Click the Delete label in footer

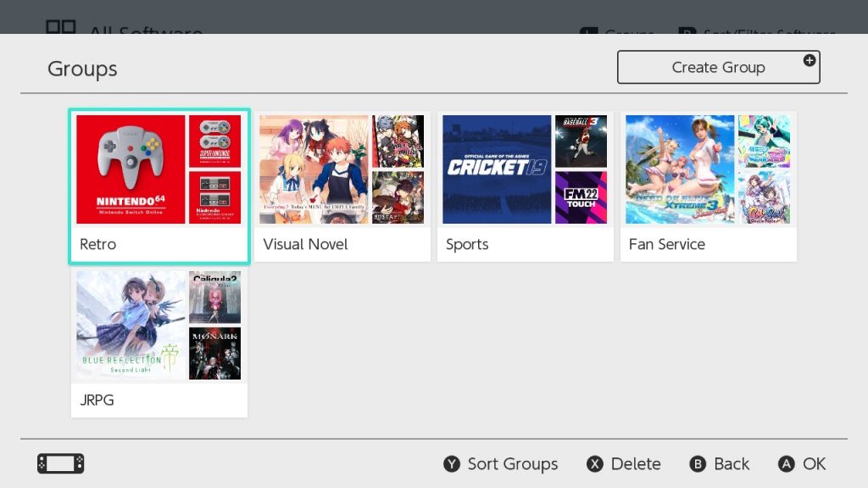[635, 464]
